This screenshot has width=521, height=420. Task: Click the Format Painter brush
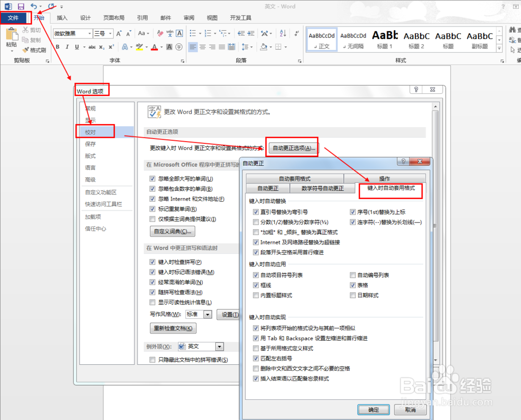pos(34,50)
